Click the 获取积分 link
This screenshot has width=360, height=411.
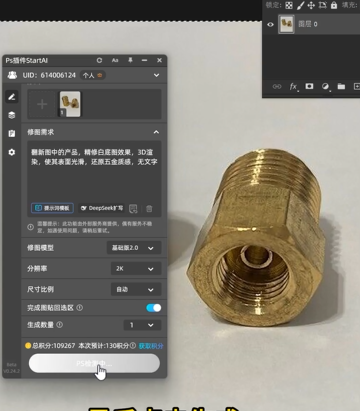[x=151, y=346]
